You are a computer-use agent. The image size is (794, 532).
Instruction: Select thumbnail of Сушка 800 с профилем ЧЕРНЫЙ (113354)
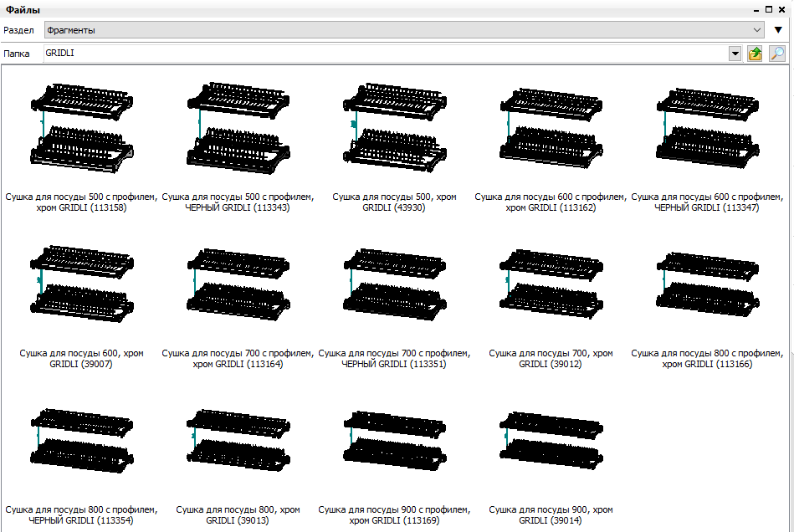[81, 440]
